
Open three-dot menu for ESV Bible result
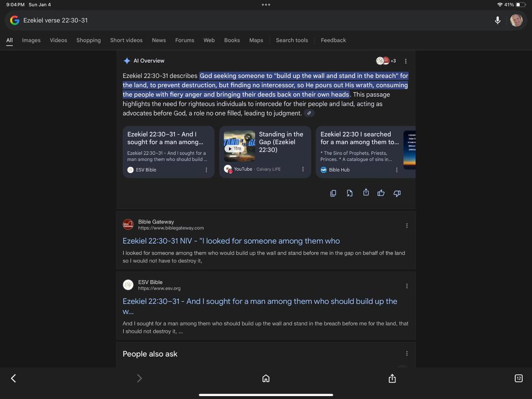(x=407, y=286)
